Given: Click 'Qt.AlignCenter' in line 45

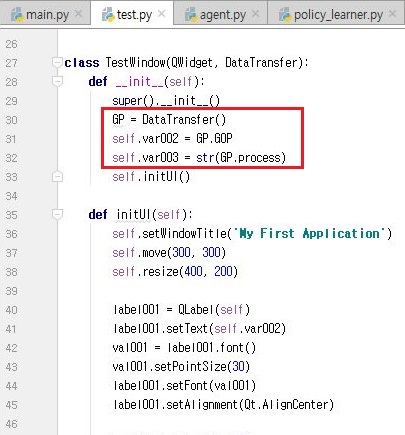Looking at the screenshot, I should (286, 404).
